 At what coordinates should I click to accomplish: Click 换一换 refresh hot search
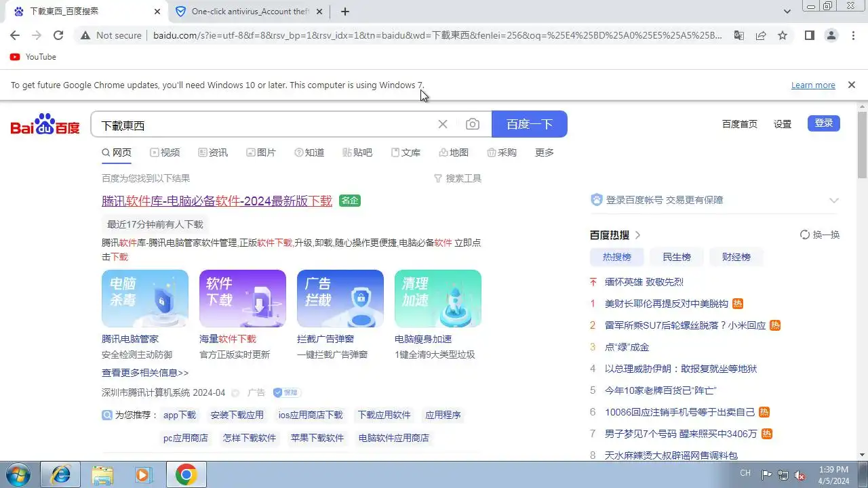(820, 235)
